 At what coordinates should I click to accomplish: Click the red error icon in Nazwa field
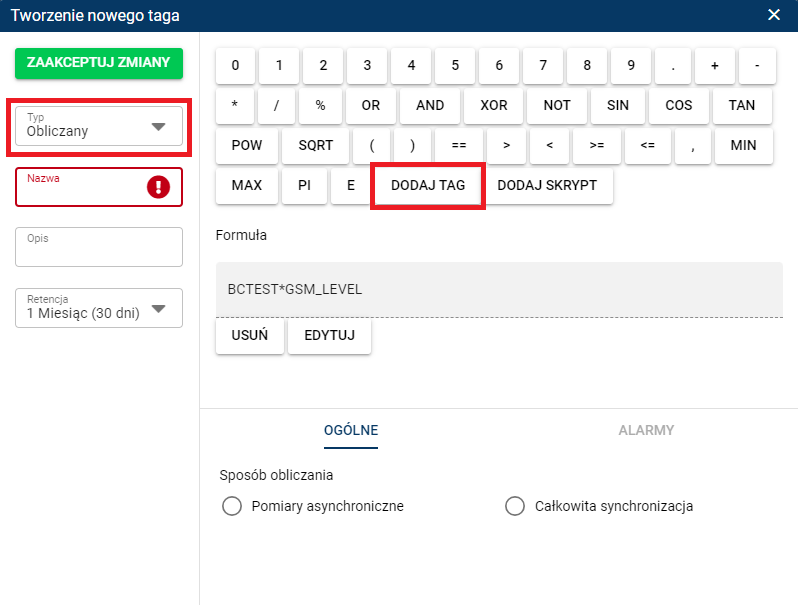[158, 187]
